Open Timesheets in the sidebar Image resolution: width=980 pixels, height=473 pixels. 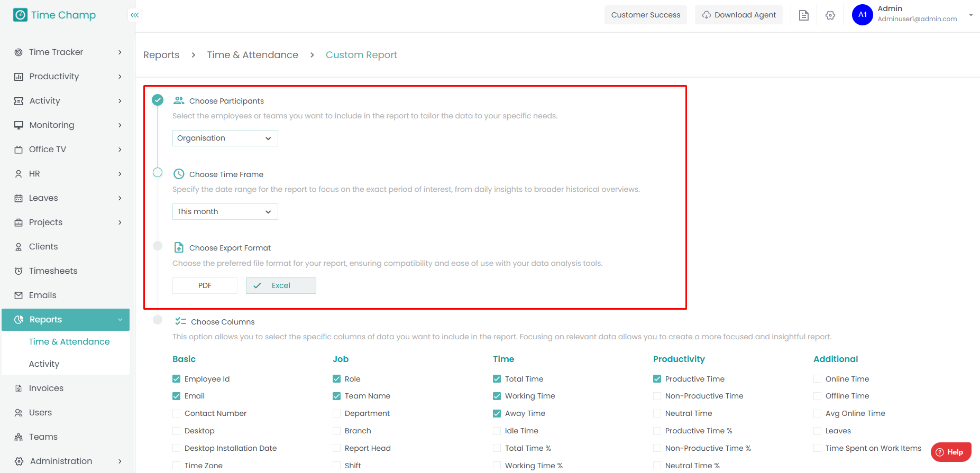click(x=53, y=271)
